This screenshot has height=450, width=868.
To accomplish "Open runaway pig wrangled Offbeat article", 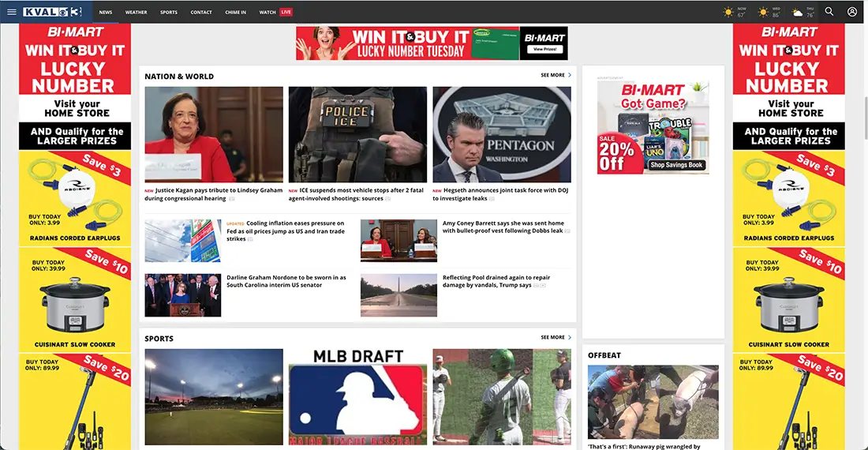I will [x=644, y=446].
